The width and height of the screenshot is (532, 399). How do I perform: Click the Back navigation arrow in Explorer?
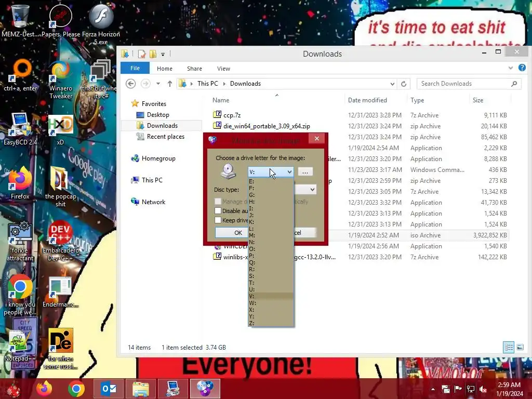pyautogui.click(x=130, y=84)
